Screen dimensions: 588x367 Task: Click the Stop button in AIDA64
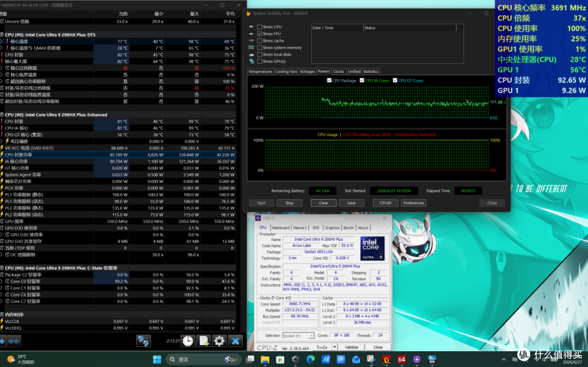[x=289, y=203]
